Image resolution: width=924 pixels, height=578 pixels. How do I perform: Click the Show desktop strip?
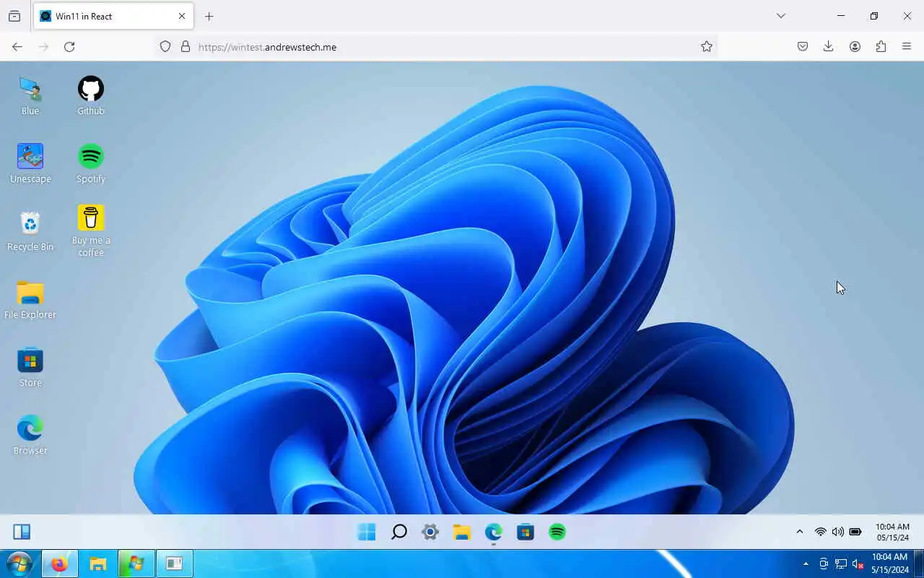click(x=919, y=564)
